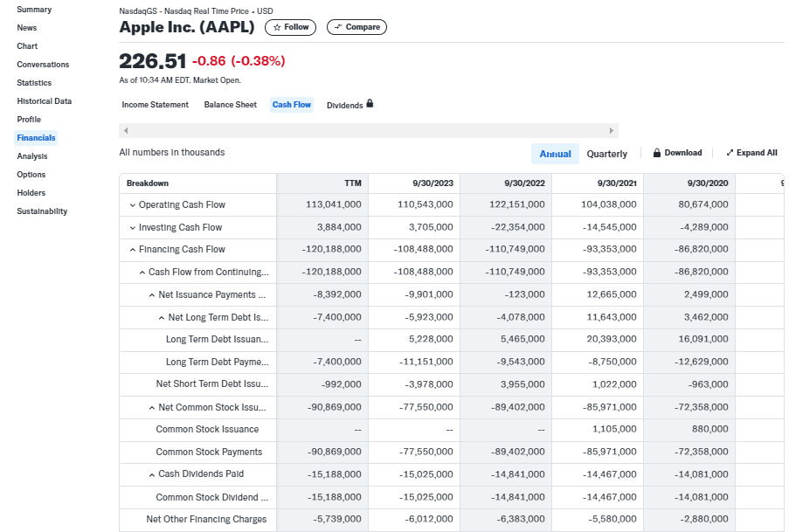Click left arrow of horizontal scrollbar
This screenshot has height=532, width=789.
pyautogui.click(x=126, y=131)
